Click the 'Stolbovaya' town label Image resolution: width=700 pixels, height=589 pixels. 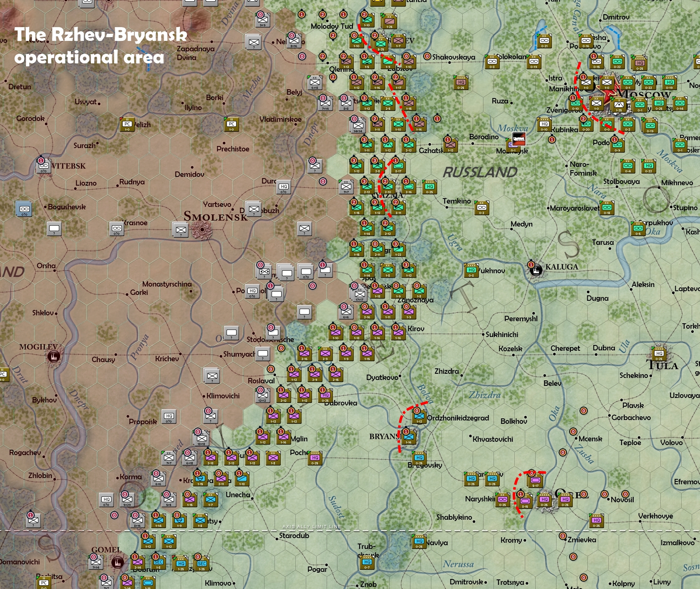pos(622,181)
